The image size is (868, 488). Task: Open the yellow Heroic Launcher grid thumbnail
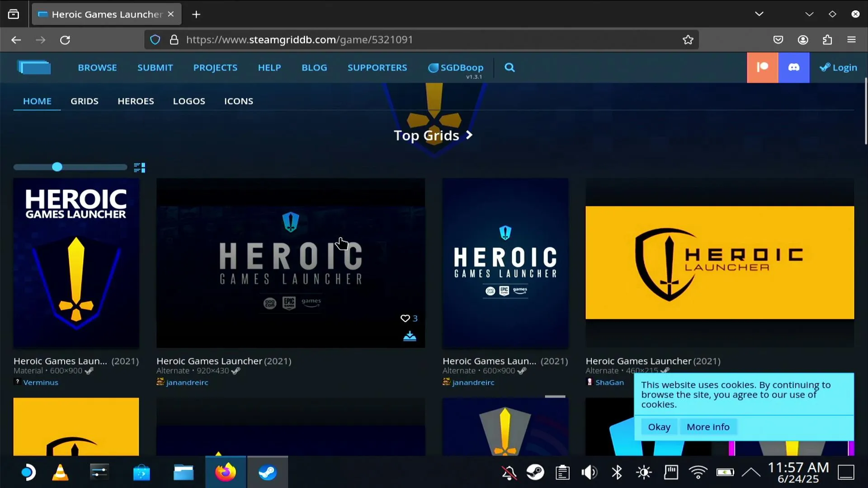pyautogui.click(x=720, y=263)
